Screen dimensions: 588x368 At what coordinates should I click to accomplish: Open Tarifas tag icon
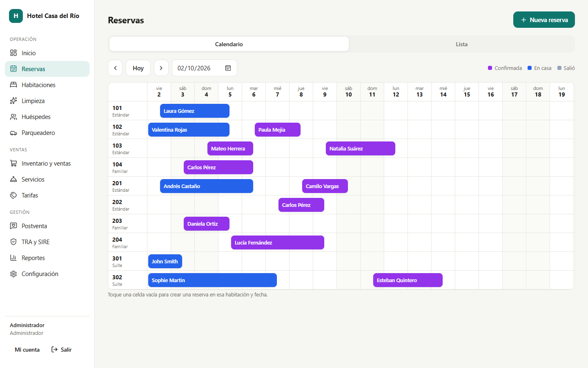coord(13,195)
